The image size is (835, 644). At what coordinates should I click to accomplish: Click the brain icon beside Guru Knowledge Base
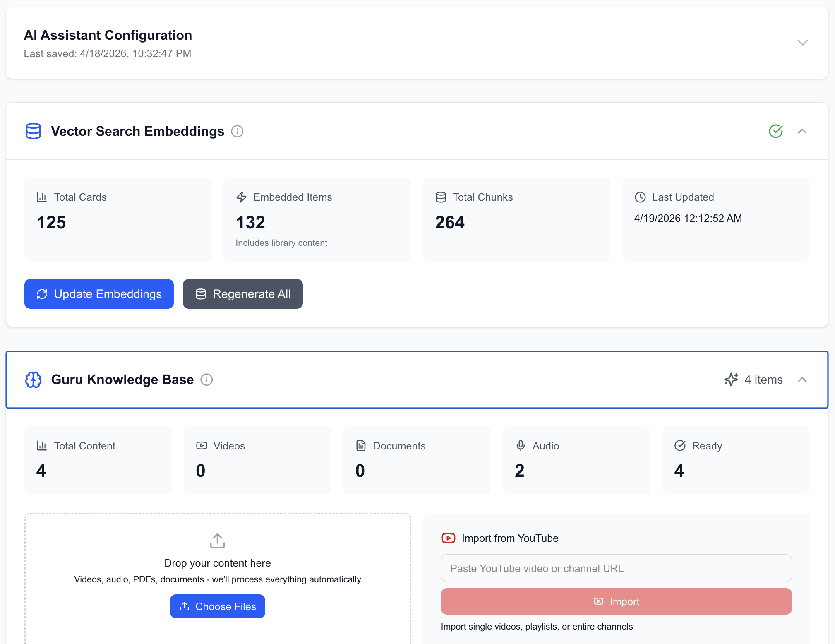coord(33,380)
